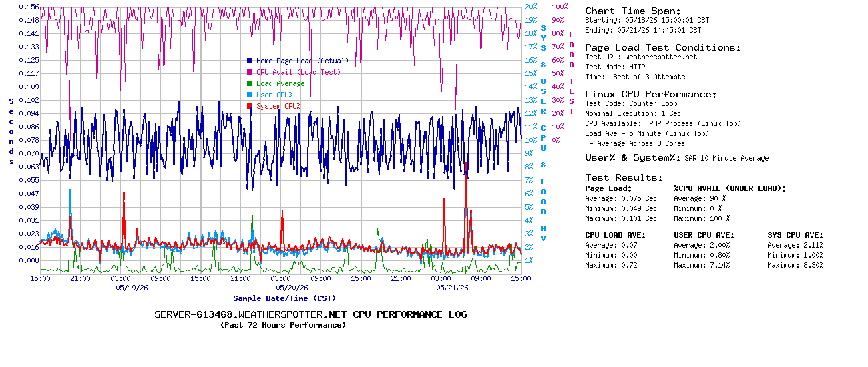Click the blue Home Page Load legend swatch
This screenshot has height=367, width=868.
(250, 61)
